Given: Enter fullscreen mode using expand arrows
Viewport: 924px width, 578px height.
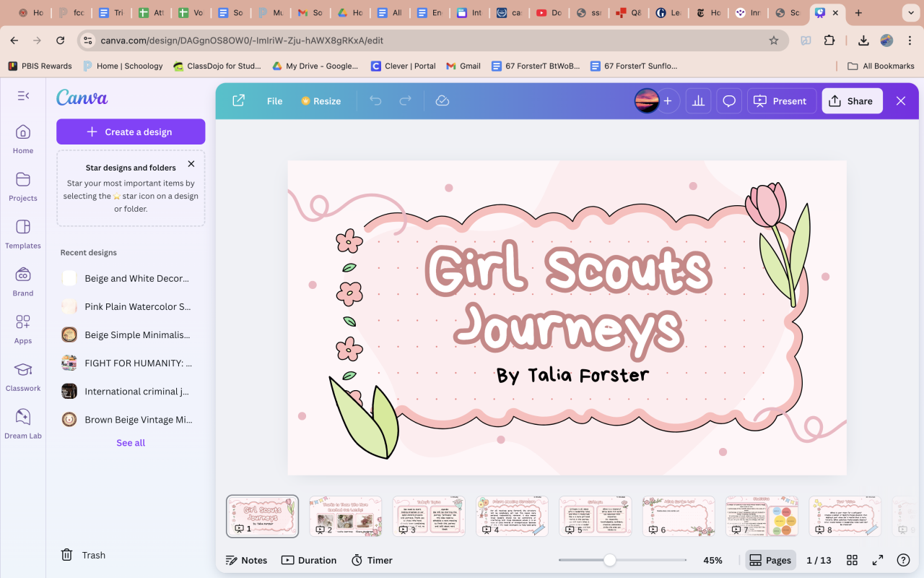Looking at the screenshot, I should pyautogui.click(x=878, y=560).
